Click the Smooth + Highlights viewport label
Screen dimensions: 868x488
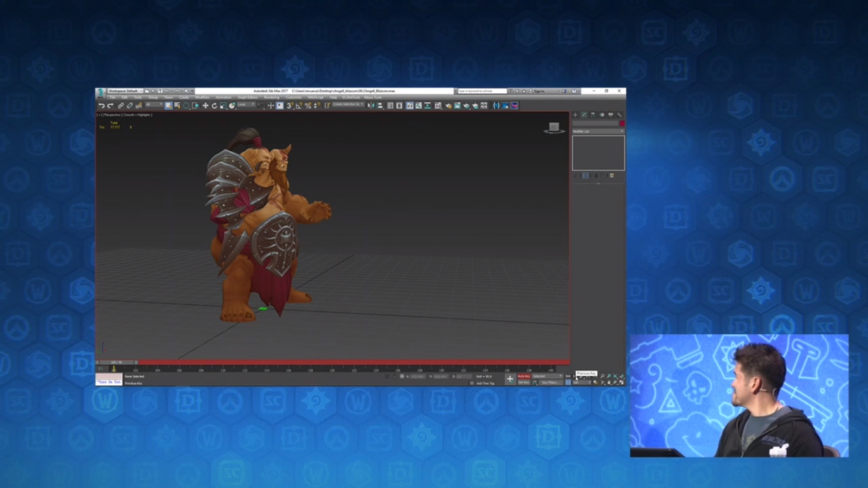click(137, 115)
